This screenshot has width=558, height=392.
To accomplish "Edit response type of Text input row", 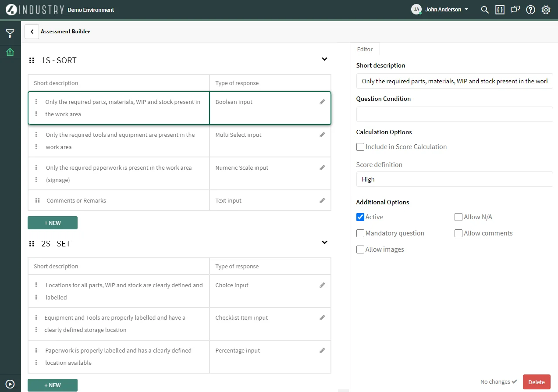I will (x=322, y=200).
